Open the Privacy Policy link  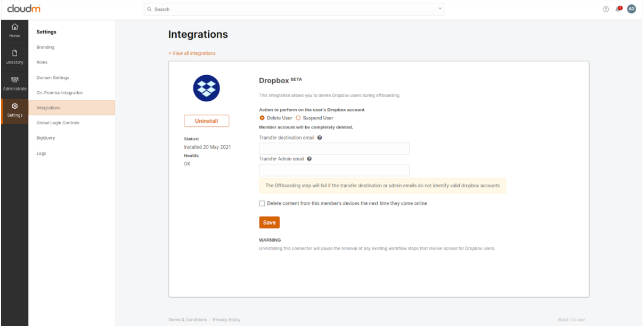click(226, 320)
